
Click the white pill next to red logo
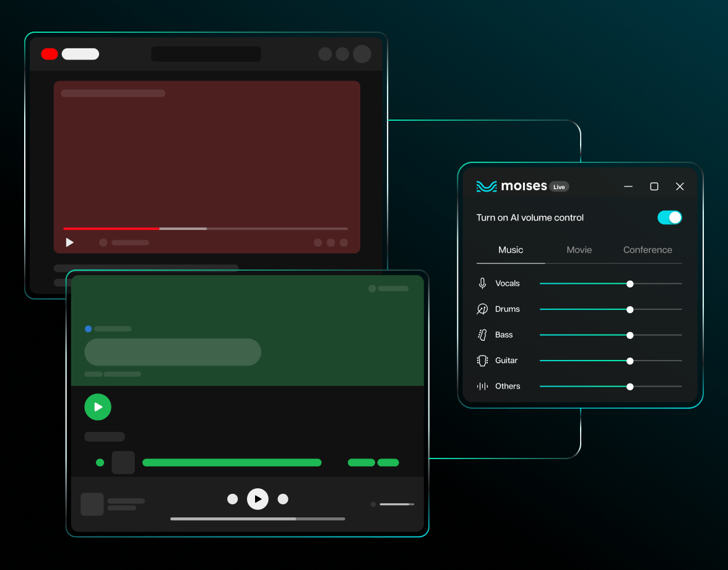[x=80, y=54]
